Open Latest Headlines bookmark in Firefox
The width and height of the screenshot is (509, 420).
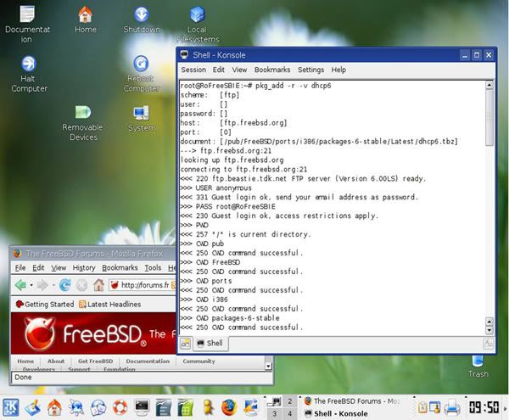coord(109,304)
